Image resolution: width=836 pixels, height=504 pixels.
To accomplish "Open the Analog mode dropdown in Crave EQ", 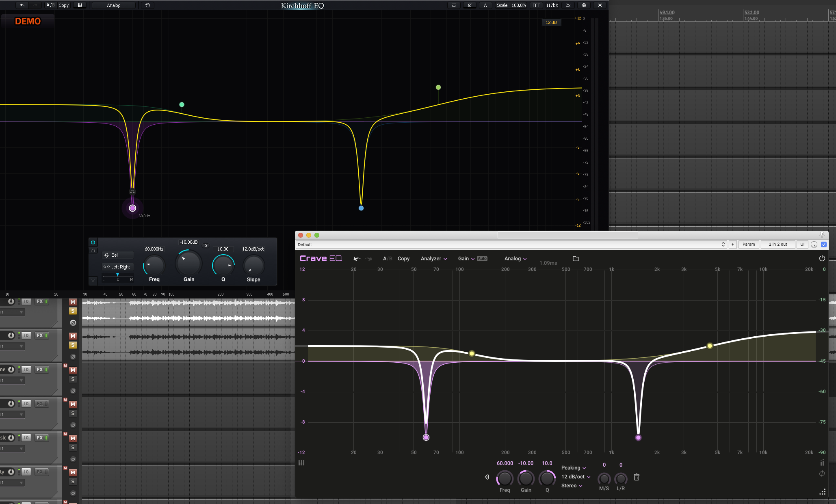I will (515, 259).
